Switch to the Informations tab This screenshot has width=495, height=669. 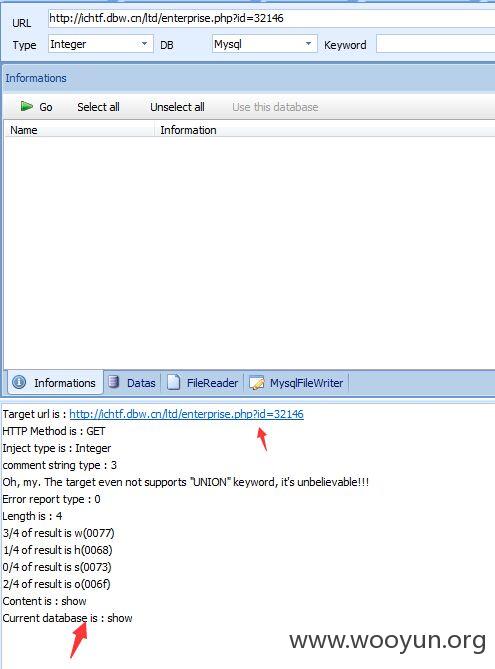[x=55, y=382]
